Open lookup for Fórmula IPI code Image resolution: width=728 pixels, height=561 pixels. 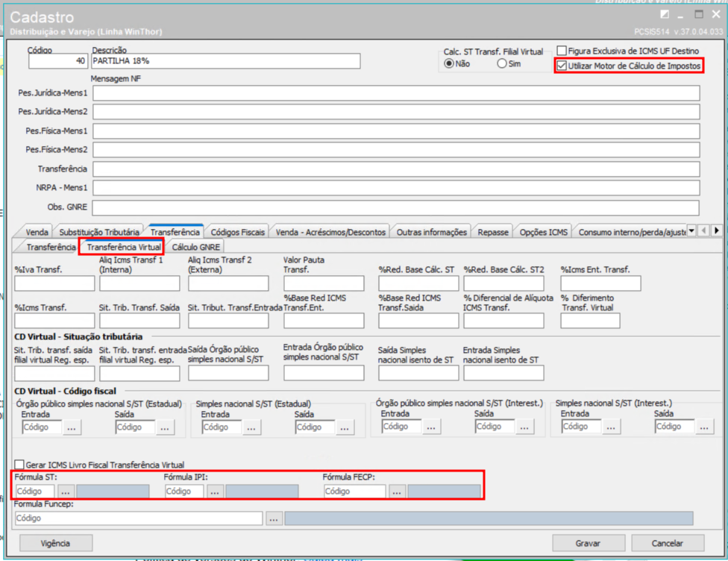tap(215, 492)
